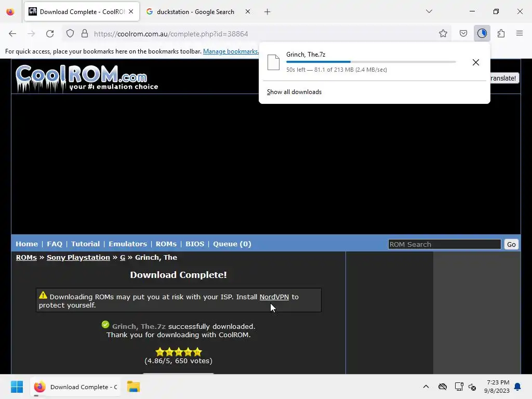Show all downloads
This screenshot has width=532, height=399.
[294, 92]
